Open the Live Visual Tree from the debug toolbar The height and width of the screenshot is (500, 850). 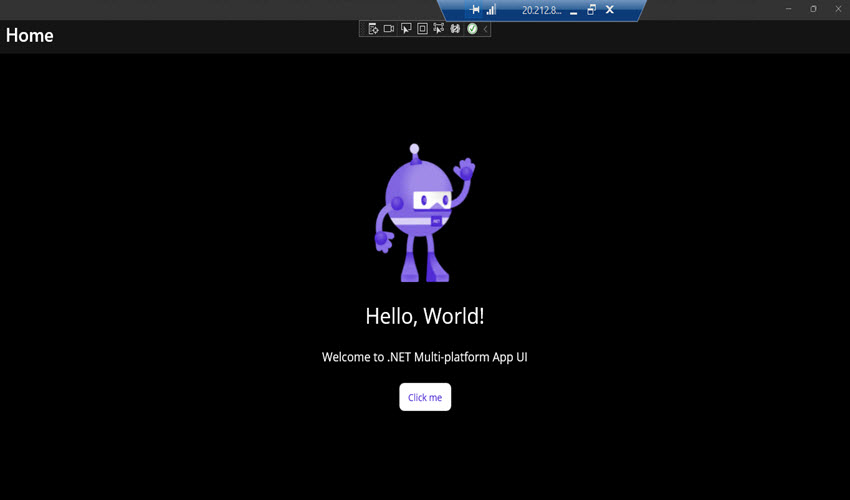click(x=373, y=29)
